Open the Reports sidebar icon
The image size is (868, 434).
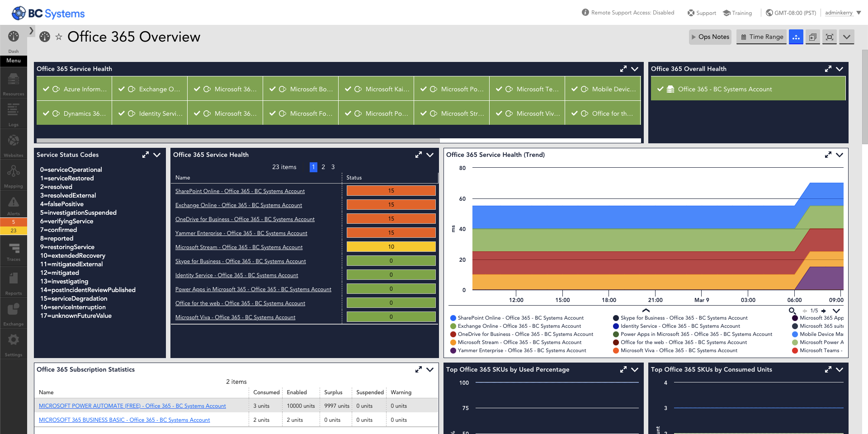[14, 283]
